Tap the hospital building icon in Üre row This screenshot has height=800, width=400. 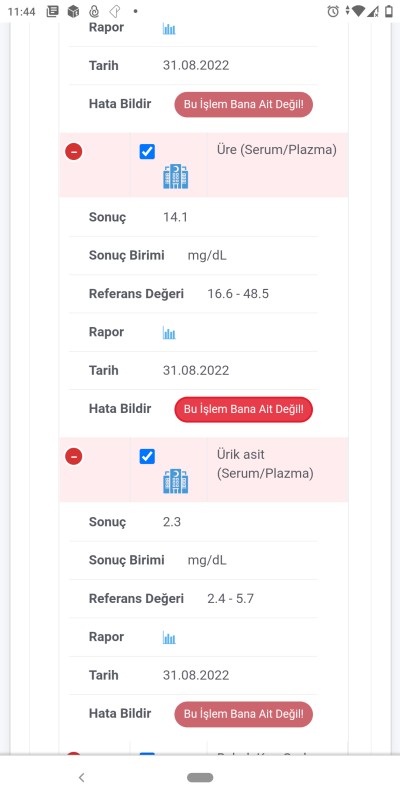(176, 177)
